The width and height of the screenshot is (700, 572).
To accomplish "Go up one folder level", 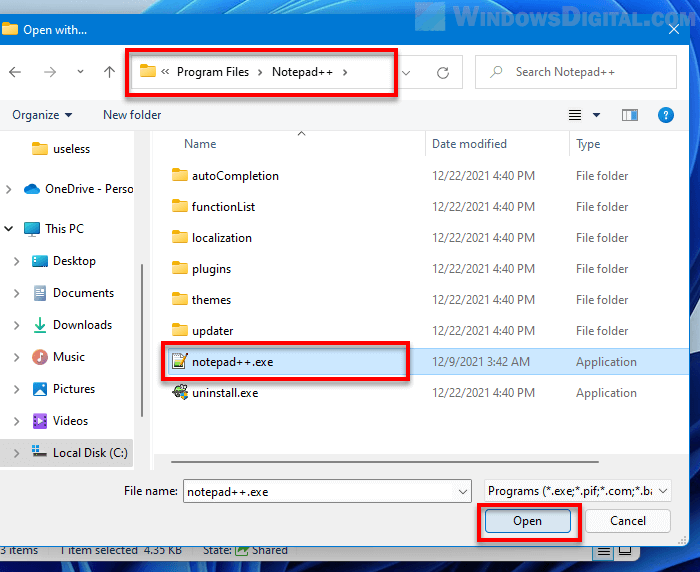I will click(x=109, y=72).
